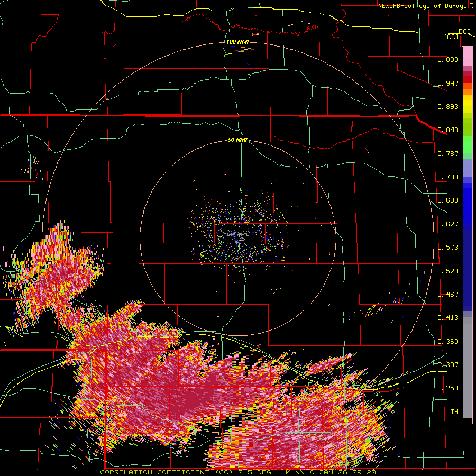This screenshot has height=476, width=476.
Task: Click the CORRELATION COEFFICIENT (CC) caption text
Action: (167, 472)
